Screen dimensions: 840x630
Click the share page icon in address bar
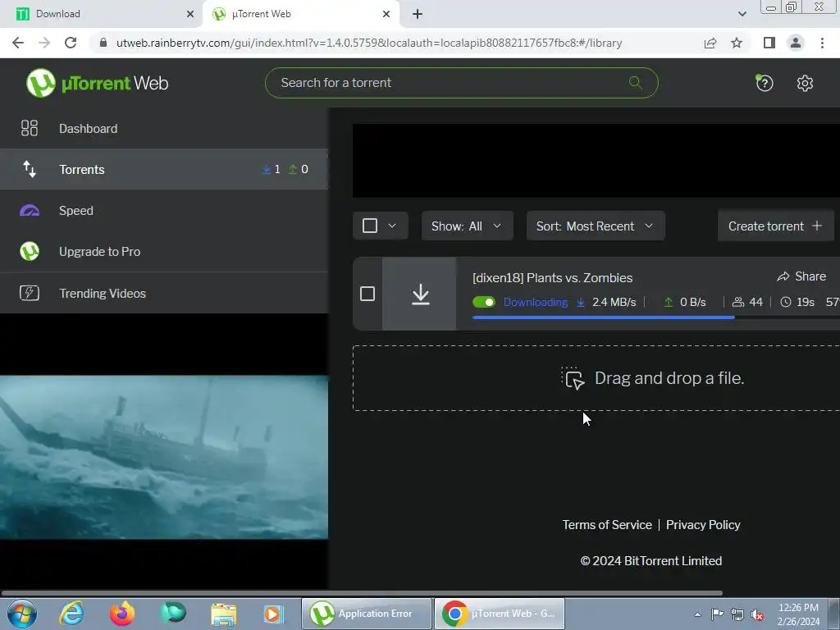point(710,43)
